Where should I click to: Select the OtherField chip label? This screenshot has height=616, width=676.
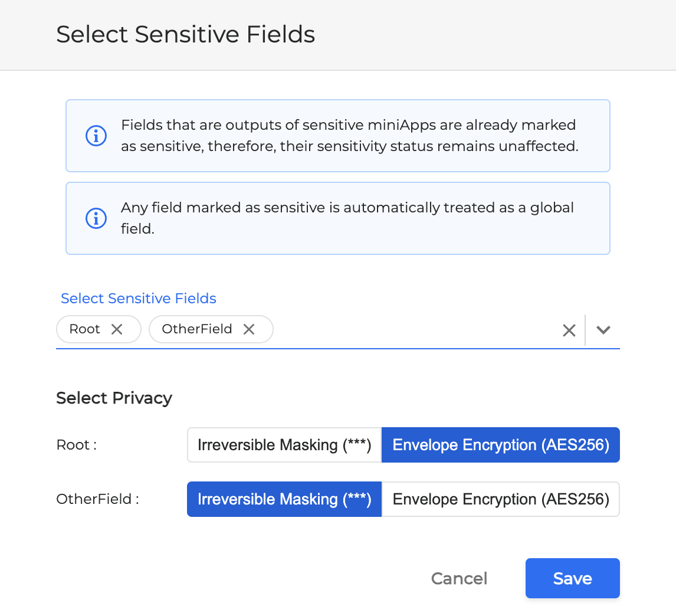[196, 329]
